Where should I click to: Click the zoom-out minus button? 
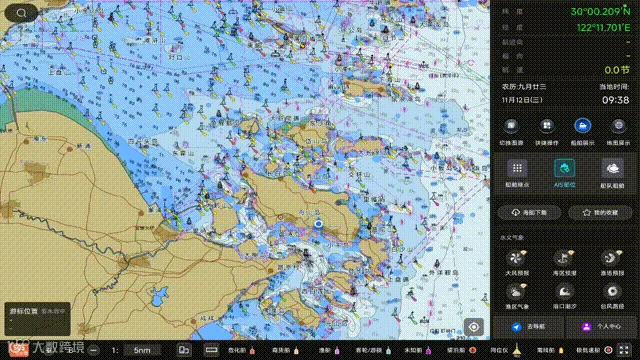[x=93, y=350]
